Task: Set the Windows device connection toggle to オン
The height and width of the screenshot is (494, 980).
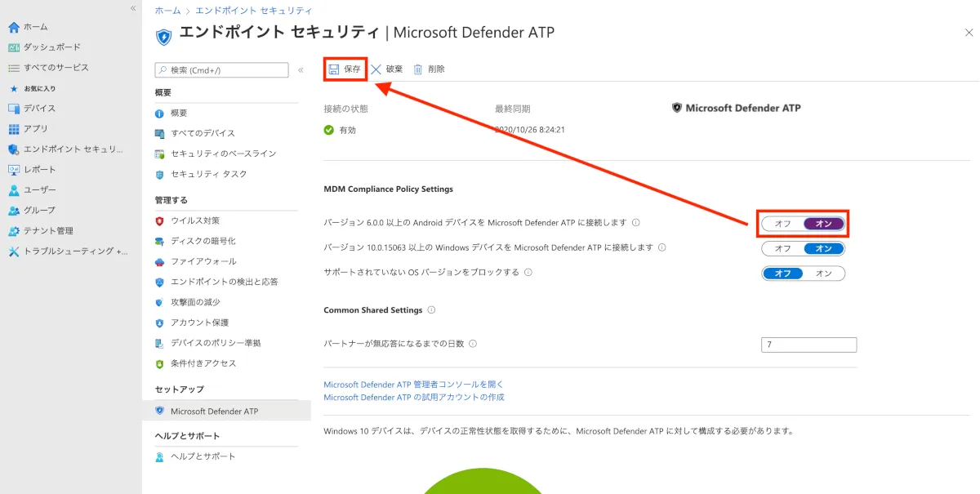Action: (824, 248)
